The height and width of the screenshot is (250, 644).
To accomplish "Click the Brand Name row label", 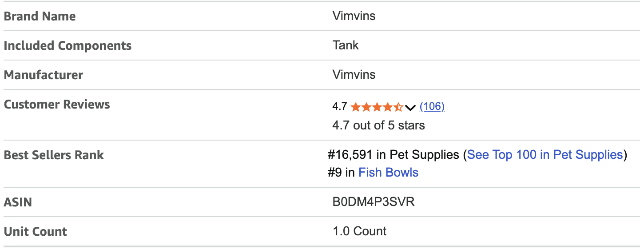I will pyautogui.click(x=40, y=16).
